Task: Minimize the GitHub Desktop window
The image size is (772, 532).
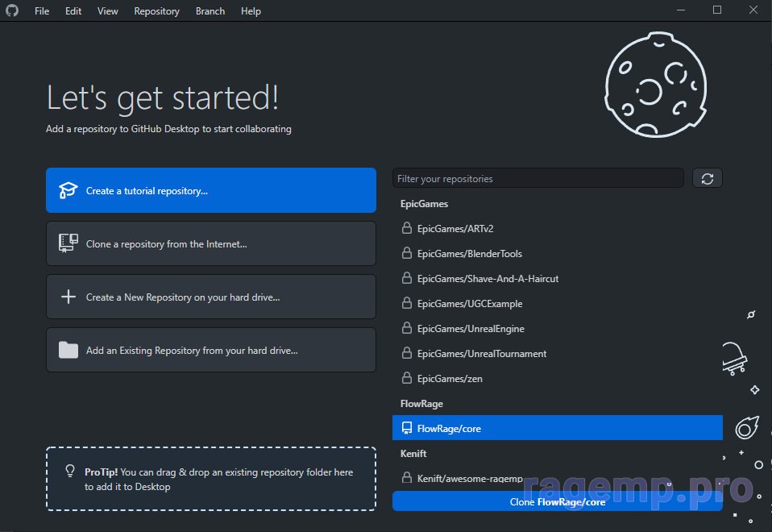Action: click(681, 10)
